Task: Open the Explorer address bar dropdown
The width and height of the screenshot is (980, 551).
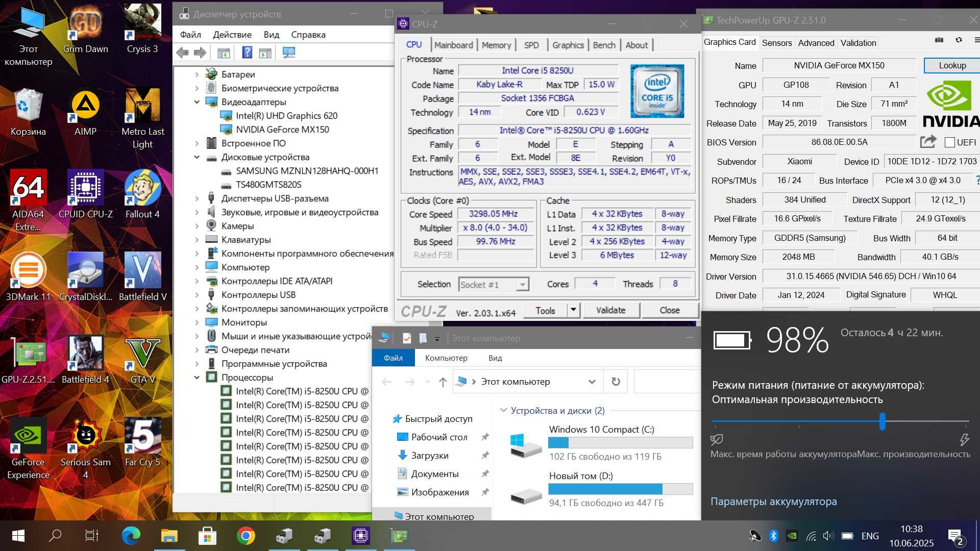Action: 592,382
